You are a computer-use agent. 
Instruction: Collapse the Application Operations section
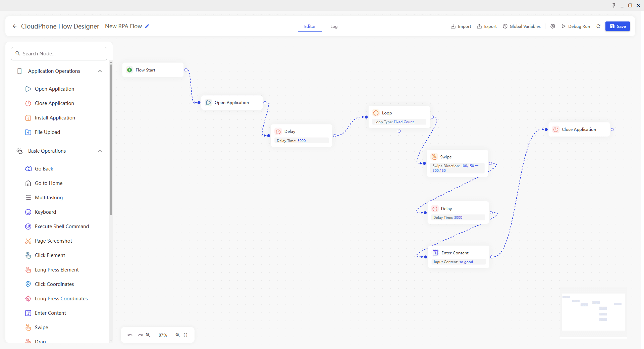(x=100, y=71)
